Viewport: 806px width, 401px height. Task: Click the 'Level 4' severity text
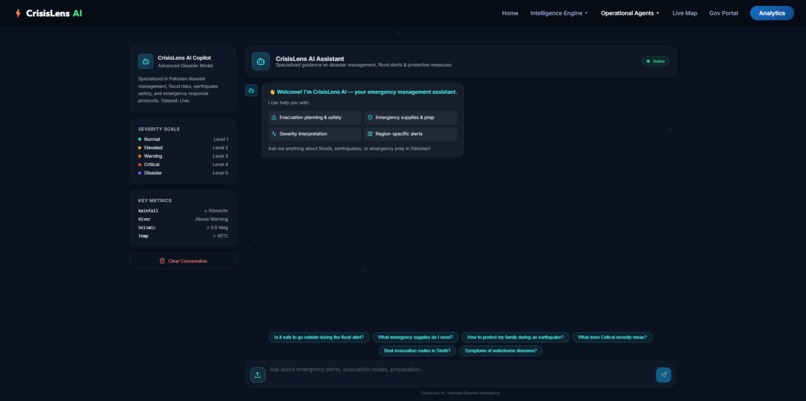point(221,165)
